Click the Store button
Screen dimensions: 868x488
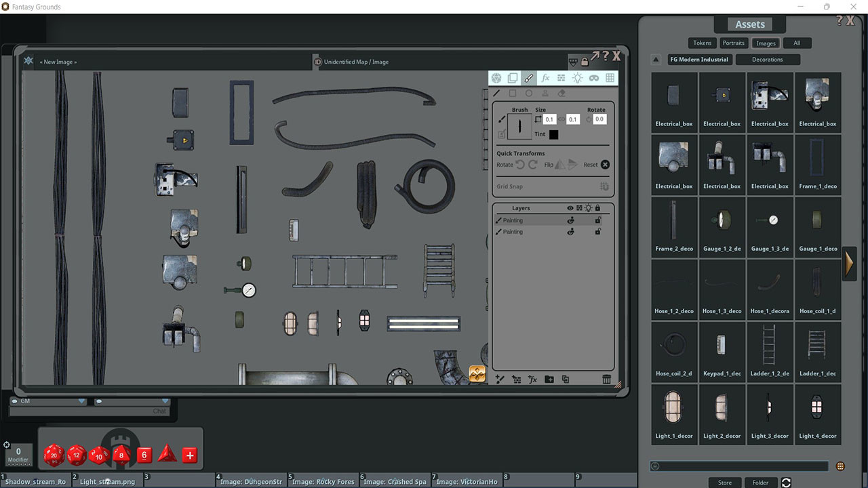tap(724, 482)
